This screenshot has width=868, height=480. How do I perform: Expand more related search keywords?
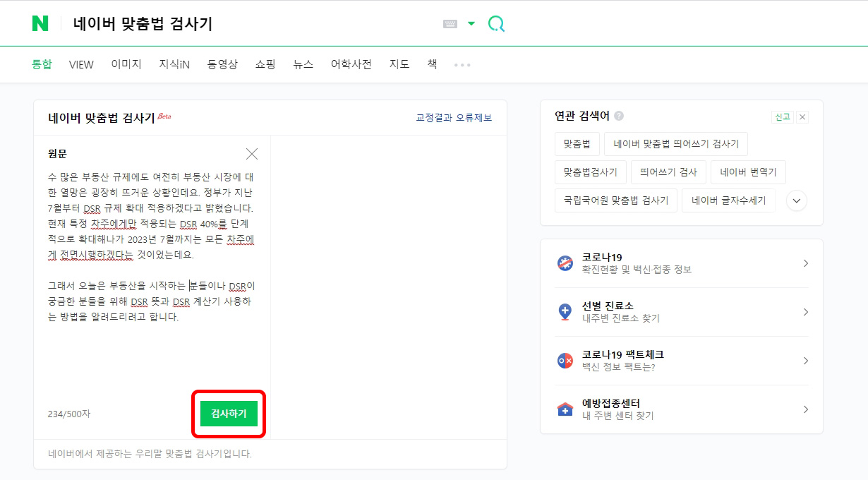tap(797, 200)
